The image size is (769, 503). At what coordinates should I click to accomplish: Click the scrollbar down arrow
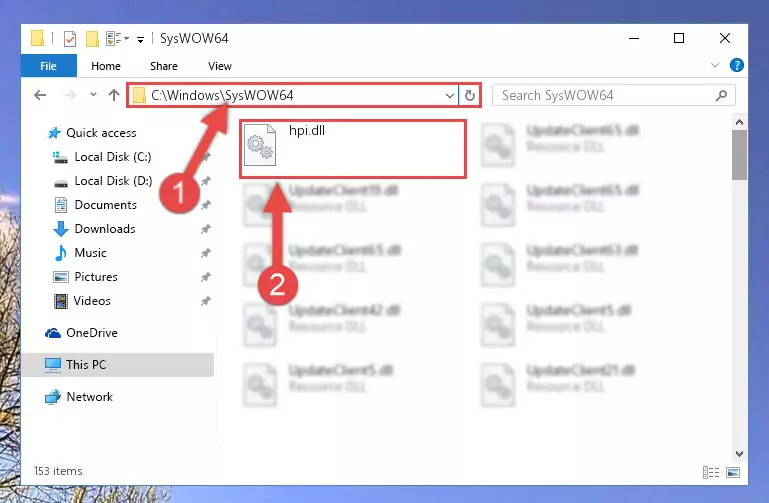point(740,454)
